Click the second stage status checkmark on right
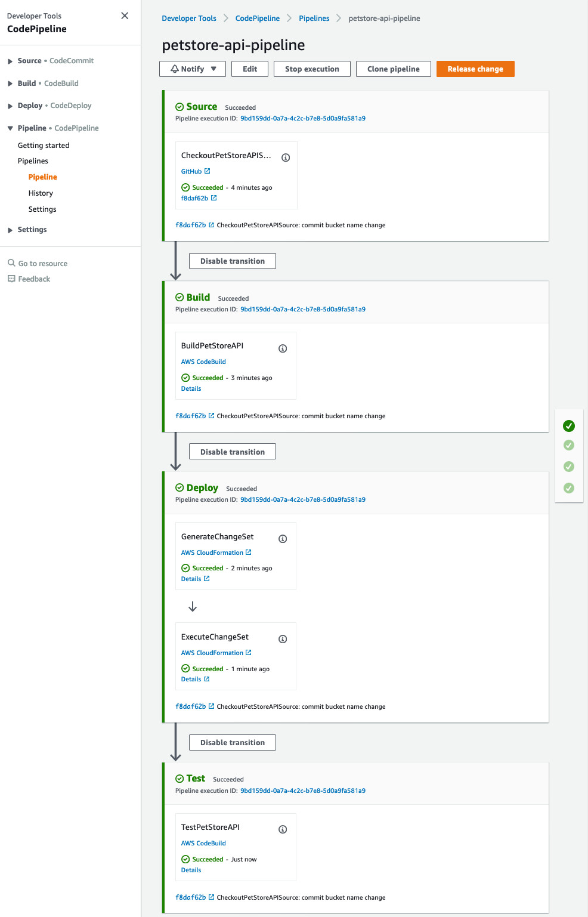 (x=568, y=445)
